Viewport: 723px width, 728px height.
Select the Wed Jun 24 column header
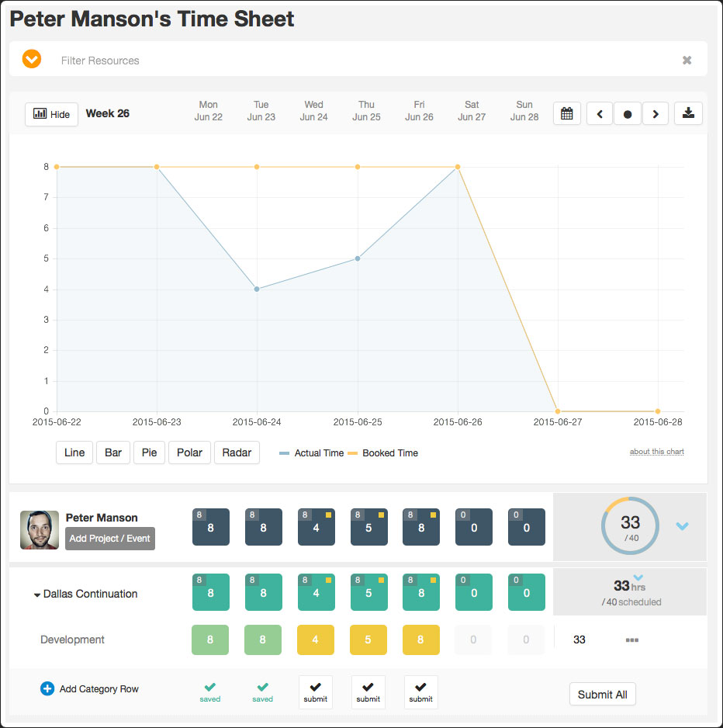point(313,111)
